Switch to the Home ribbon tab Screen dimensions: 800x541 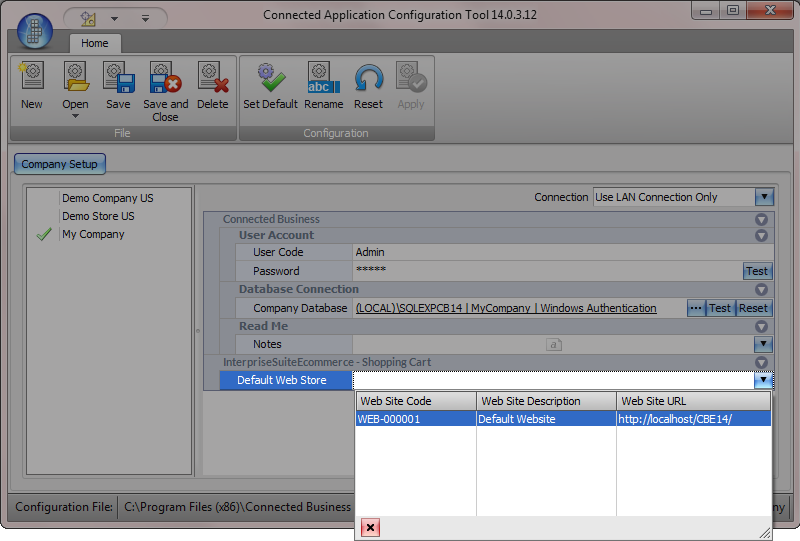[95, 43]
